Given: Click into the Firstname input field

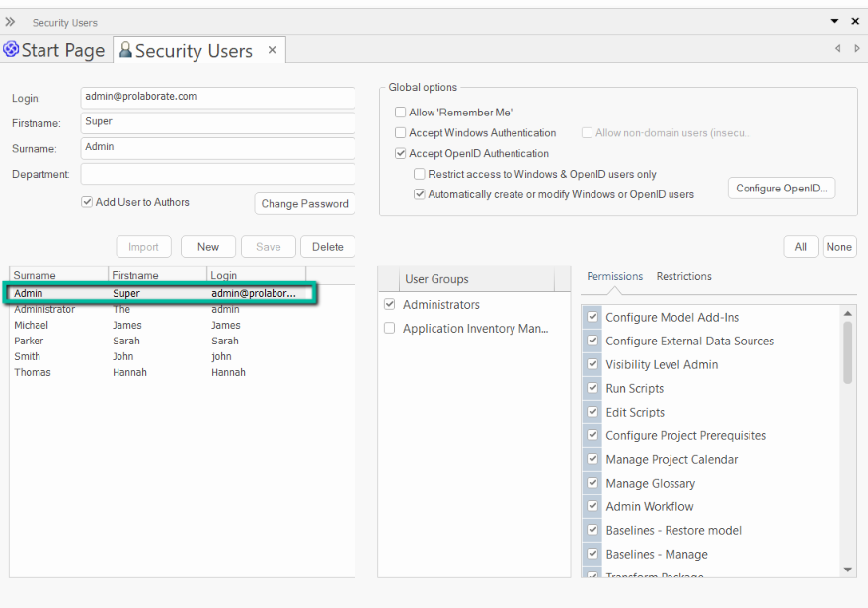Looking at the screenshot, I should (217, 122).
